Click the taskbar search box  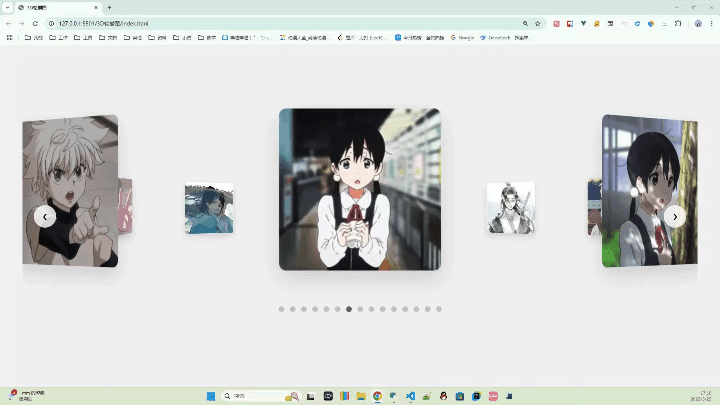tap(261, 396)
